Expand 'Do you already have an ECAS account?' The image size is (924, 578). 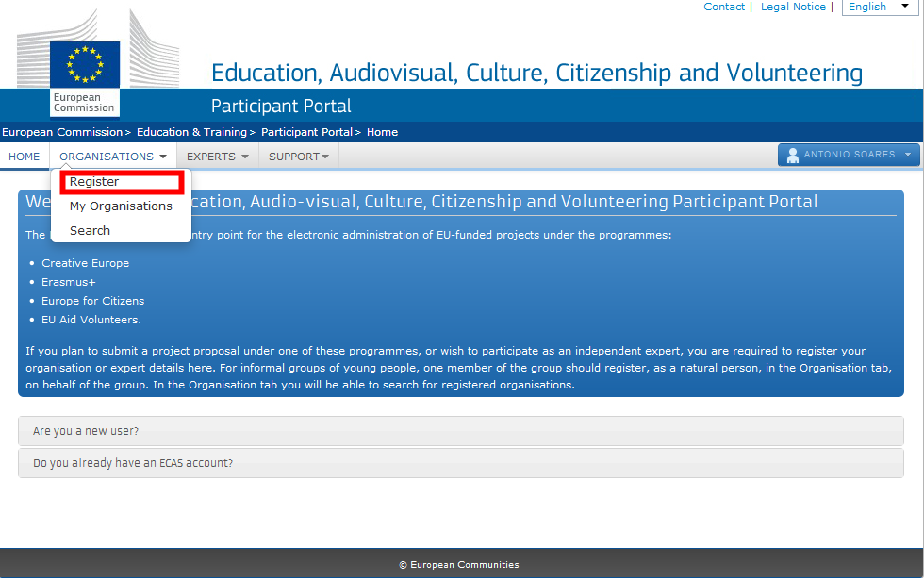tap(461, 463)
